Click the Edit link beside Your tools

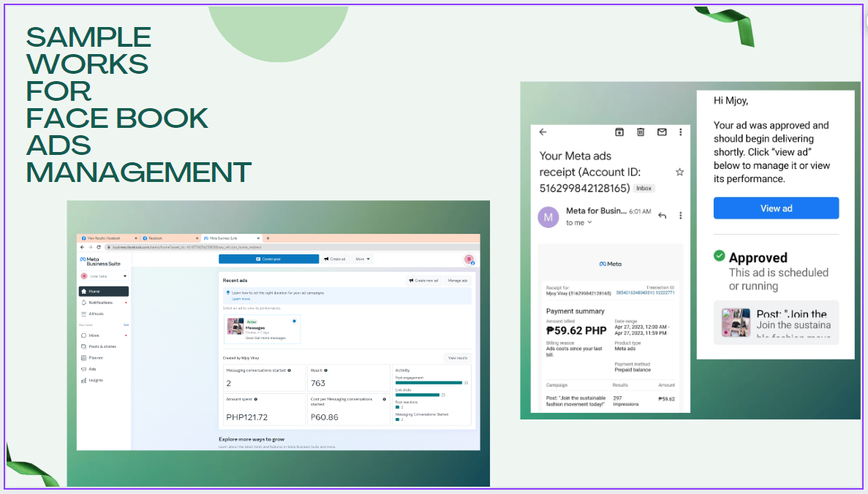click(126, 324)
